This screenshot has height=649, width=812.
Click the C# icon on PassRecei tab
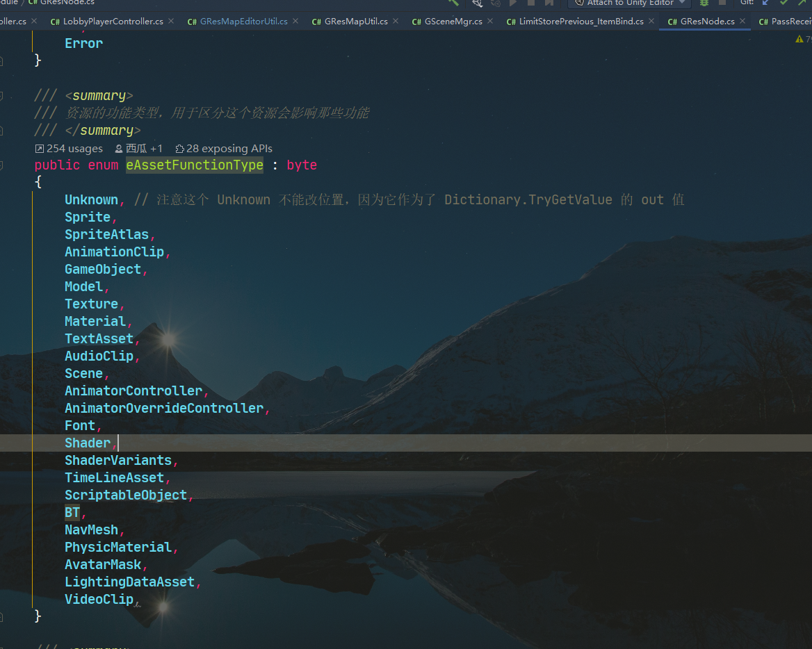[763, 22]
